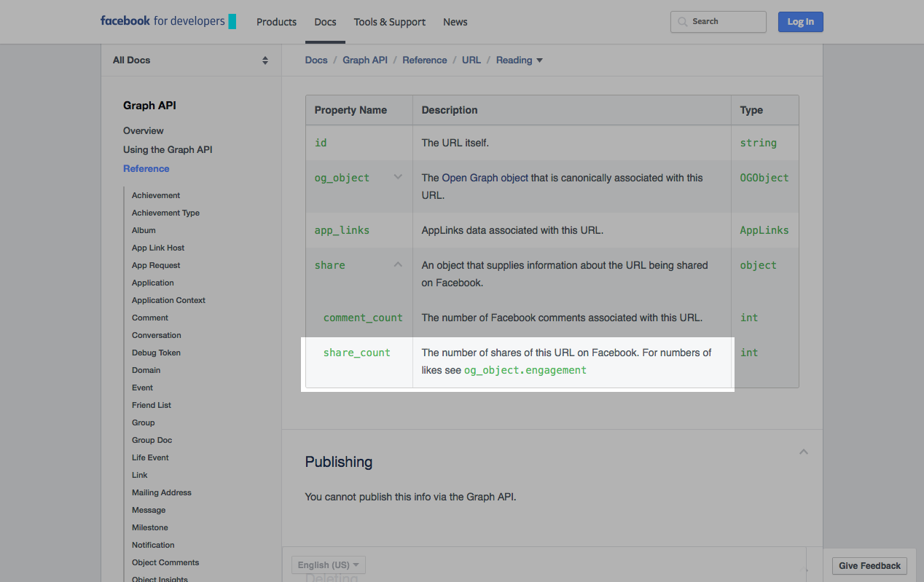Image resolution: width=924 pixels, height=582 pixels.
Task: Open the English (US) language selector
Action: point(329,565)
